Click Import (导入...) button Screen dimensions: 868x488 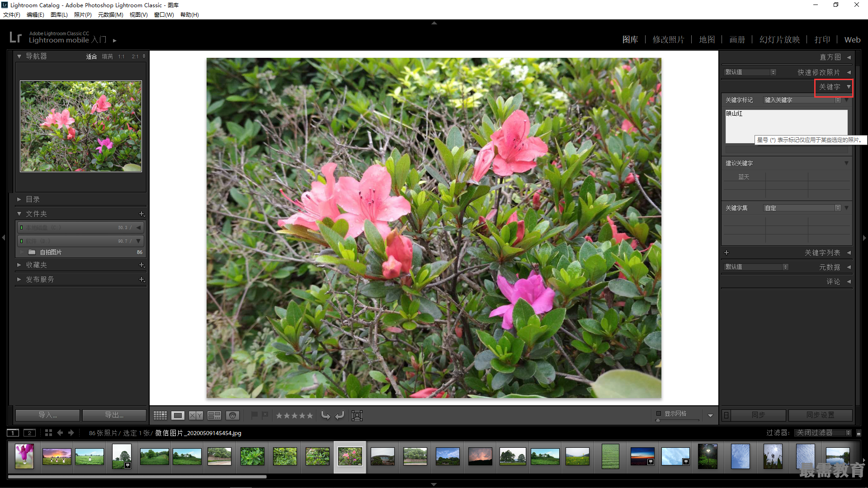(x=47, y=415)
